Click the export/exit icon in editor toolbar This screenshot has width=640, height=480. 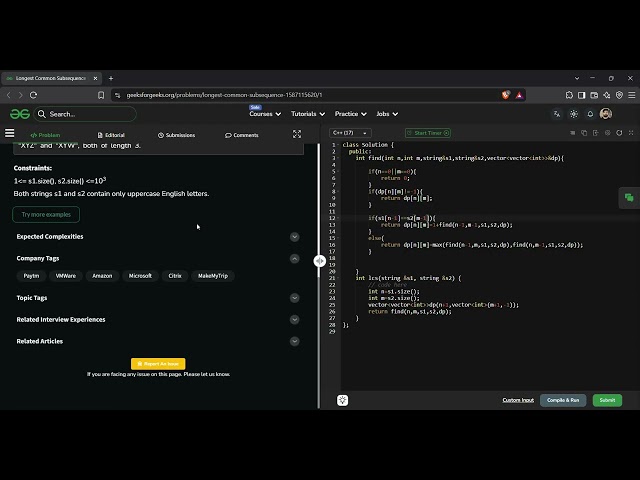596,133
